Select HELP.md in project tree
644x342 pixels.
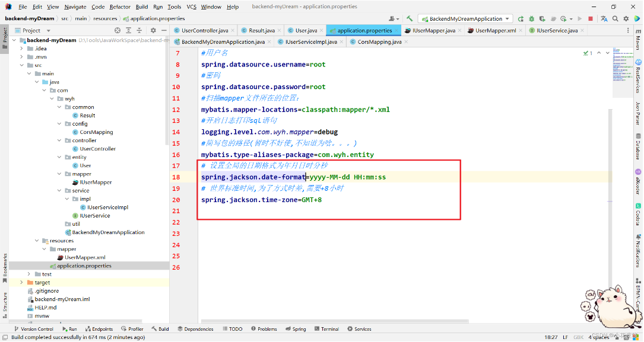pos(46,308)
